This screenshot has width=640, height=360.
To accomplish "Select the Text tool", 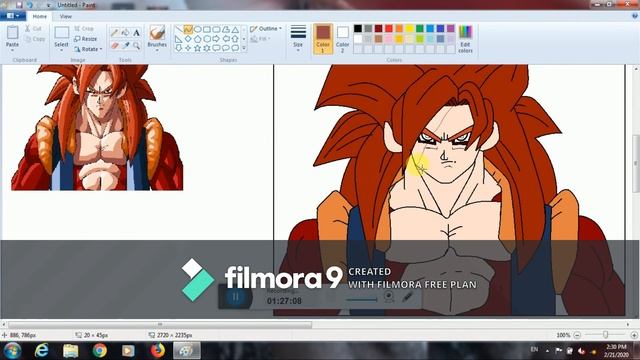I will tap(136, 33).
